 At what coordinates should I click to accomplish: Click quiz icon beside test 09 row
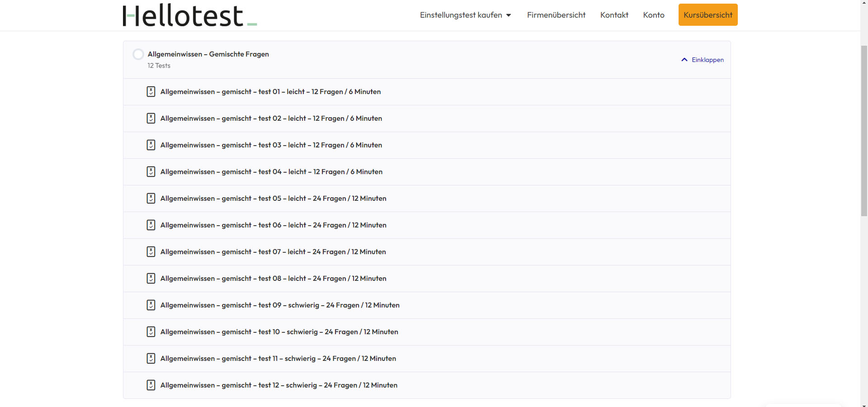pos(151,305)
